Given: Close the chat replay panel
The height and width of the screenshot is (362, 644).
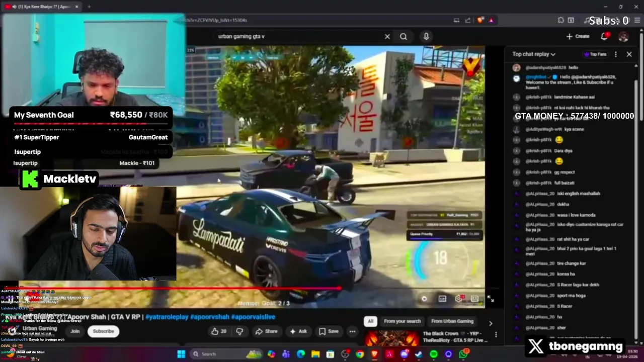Looking at the screenshot, I should 629,54.
